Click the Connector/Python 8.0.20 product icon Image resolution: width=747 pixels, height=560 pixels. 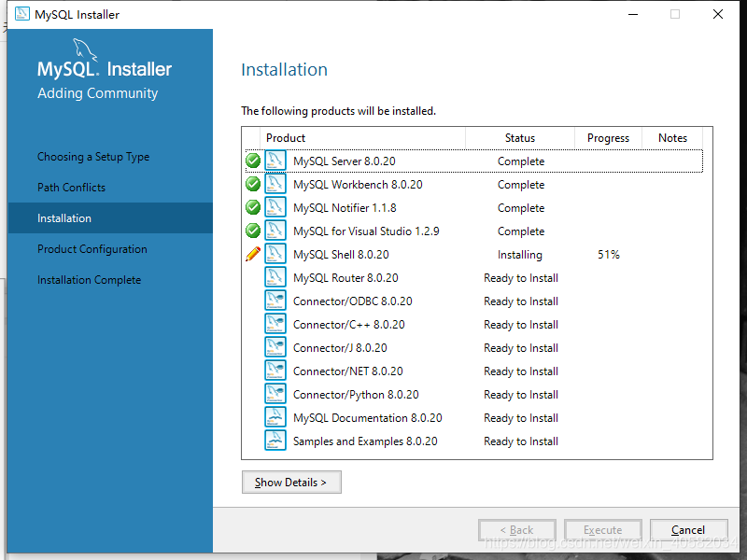pyautogui.click(x=275, y=394)
